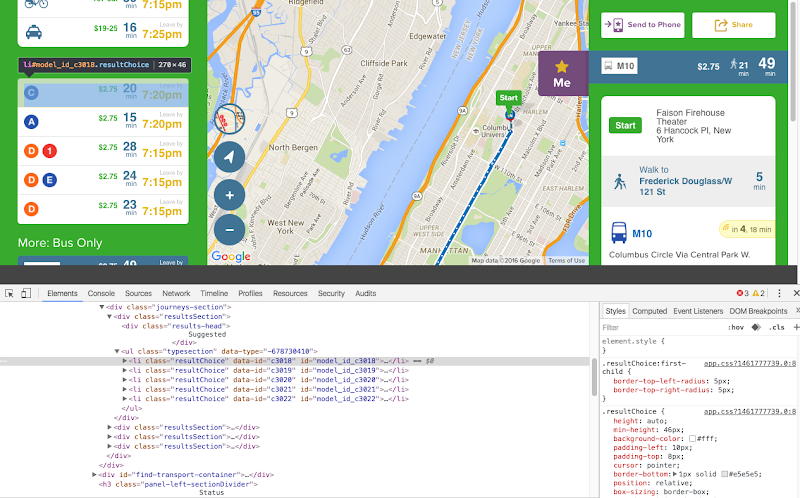
Task: Open the Security tab
Action: click(x=331, y=293)
